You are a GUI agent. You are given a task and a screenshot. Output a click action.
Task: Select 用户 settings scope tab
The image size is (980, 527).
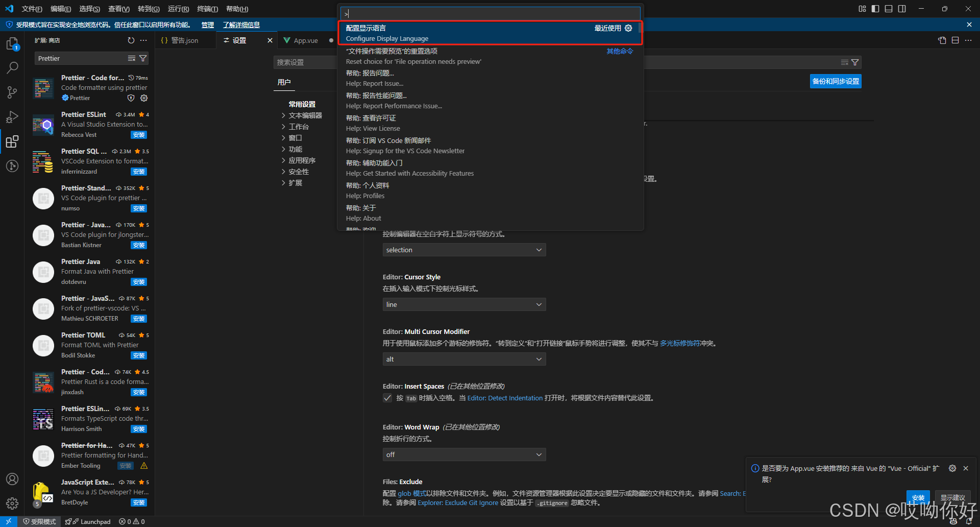(284, 82)
